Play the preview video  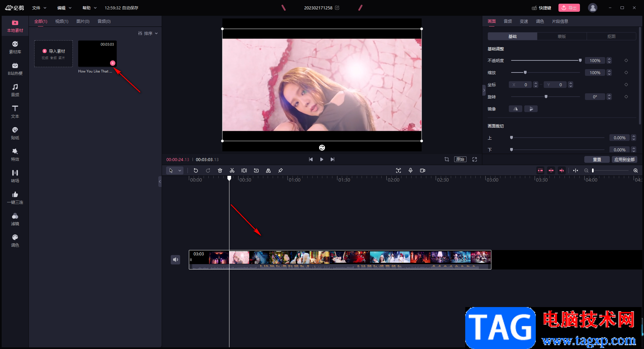pyautogui.click(x=322, y=159)
